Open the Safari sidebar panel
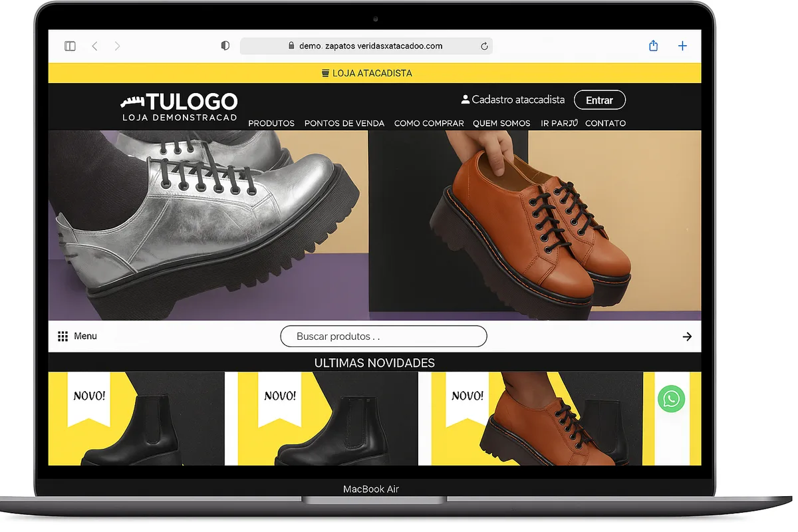This screenshot has height=532, width=798. coord(69,45)
